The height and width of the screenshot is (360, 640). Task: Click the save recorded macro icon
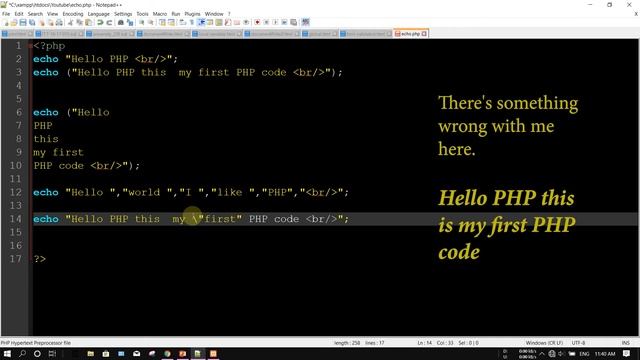tap(293, 22)
